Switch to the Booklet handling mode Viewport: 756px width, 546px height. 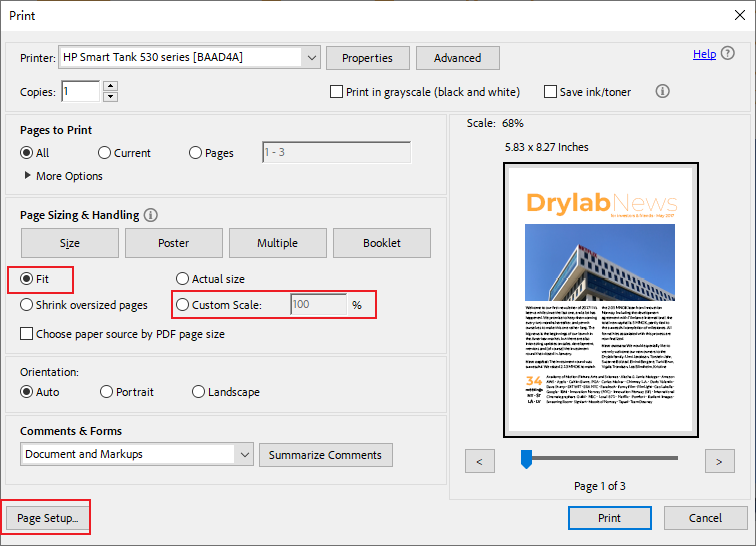click(382, 243)
